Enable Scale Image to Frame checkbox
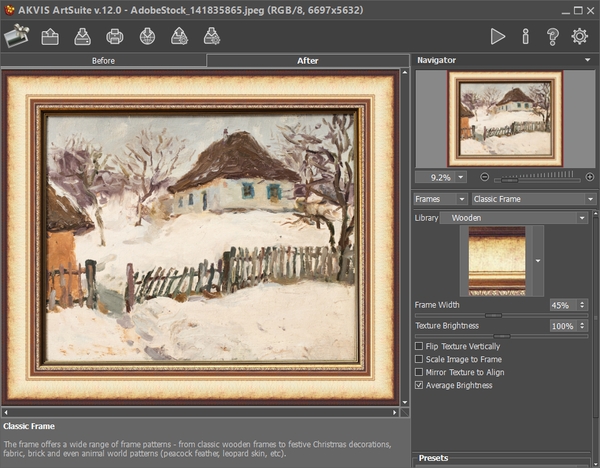This screenshot has width=600, height=468. point(419,359)
